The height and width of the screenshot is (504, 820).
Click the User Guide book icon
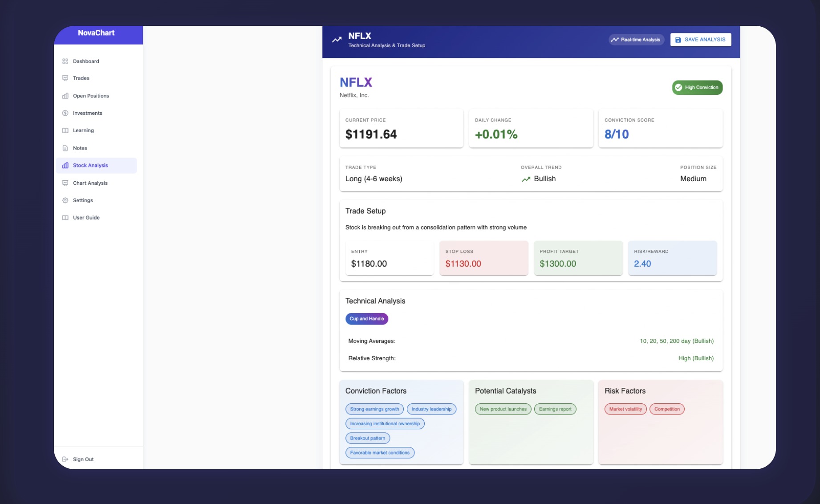coord(65,218)
